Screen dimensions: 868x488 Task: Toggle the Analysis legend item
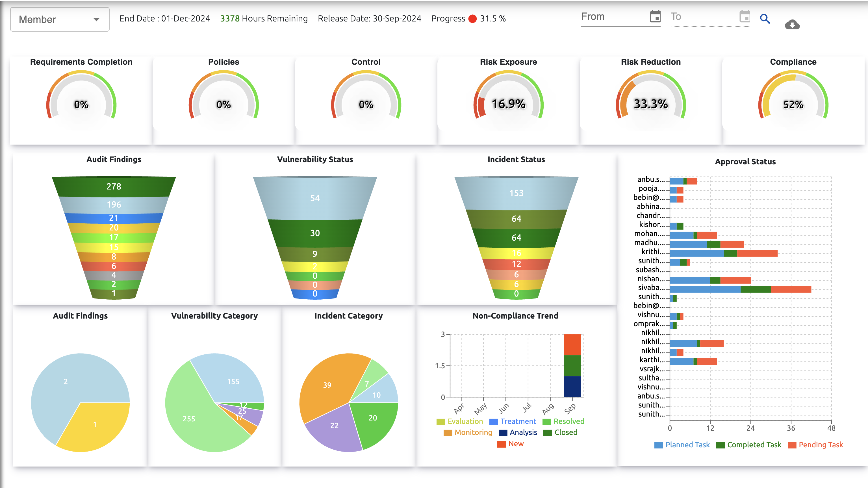(518, 432)
